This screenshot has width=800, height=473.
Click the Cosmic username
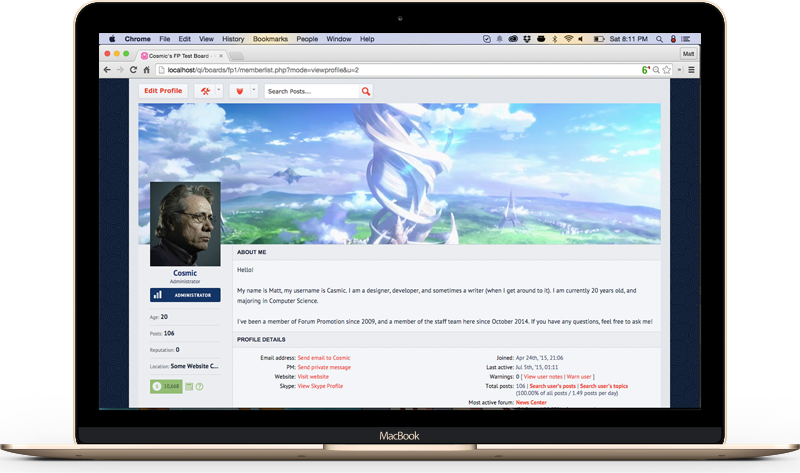(x=185, y=273)
